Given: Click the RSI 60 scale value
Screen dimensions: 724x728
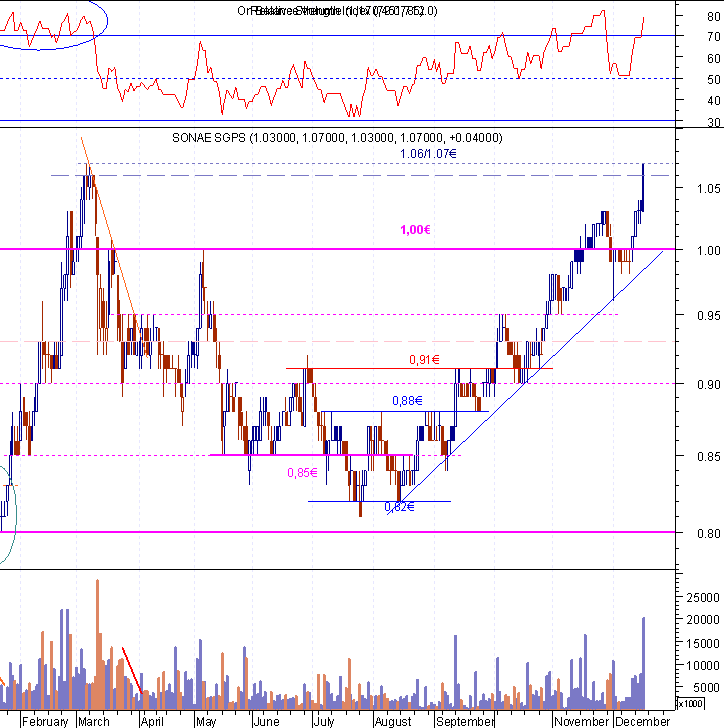Looking at the screenshot, I should pyautogui.click(x=714, y=58).
